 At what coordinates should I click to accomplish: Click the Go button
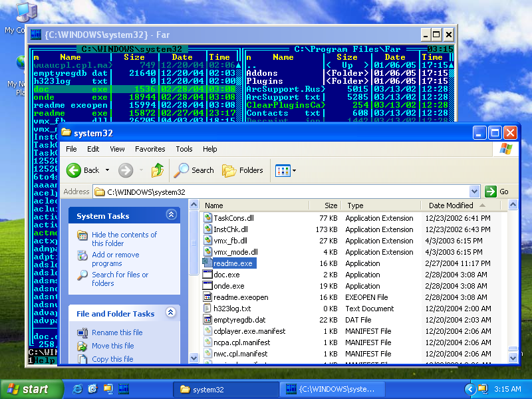pos(497,192)
